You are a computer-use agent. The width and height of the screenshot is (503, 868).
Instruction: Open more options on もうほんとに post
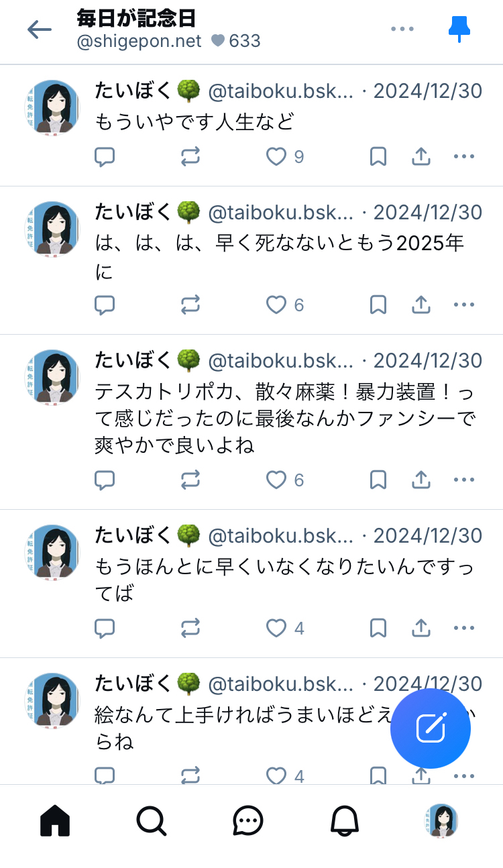tap(464, 629)
